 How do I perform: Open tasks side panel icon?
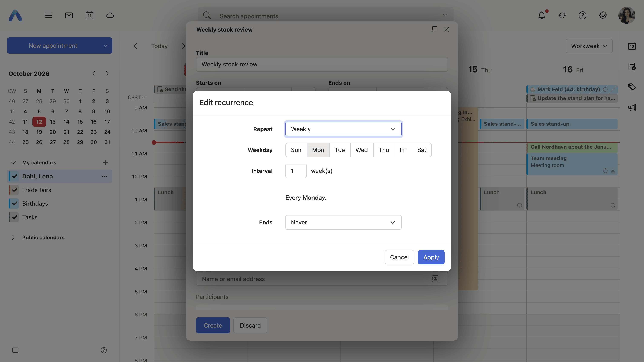pos(632,66)
